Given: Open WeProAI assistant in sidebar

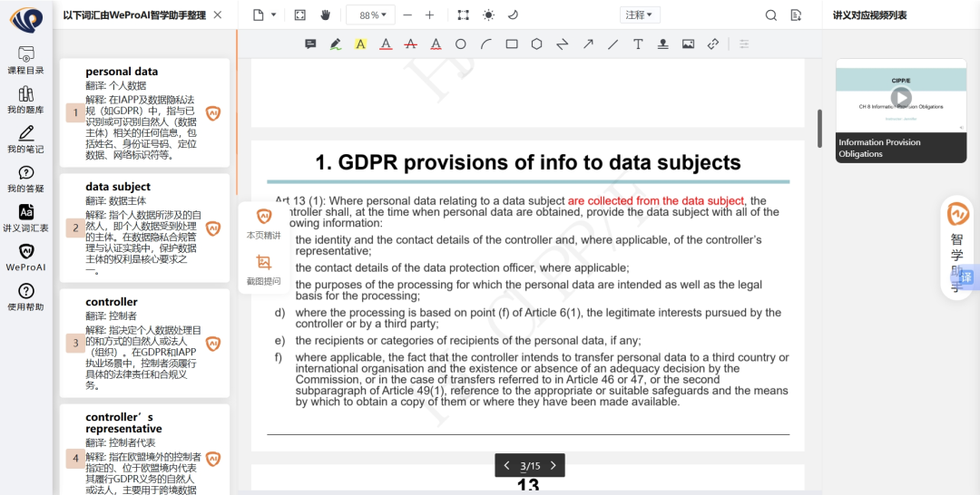Looking at the screenshot, I should [25, 257].
